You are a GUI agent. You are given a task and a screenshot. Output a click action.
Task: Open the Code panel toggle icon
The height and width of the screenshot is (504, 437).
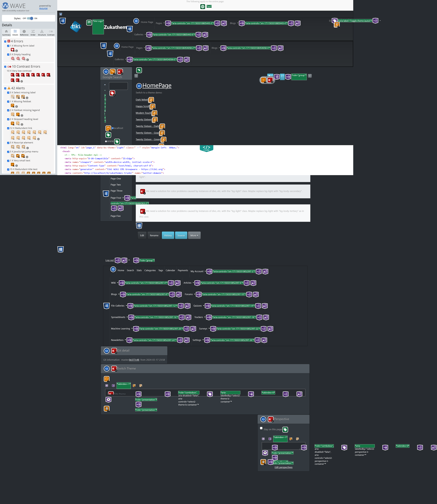(206, 148)
